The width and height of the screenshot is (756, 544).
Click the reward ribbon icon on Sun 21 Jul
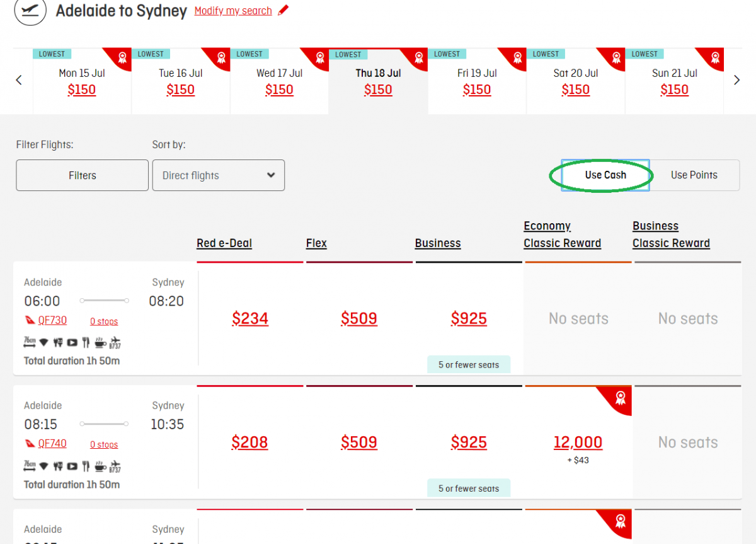[x=715, y=58]
